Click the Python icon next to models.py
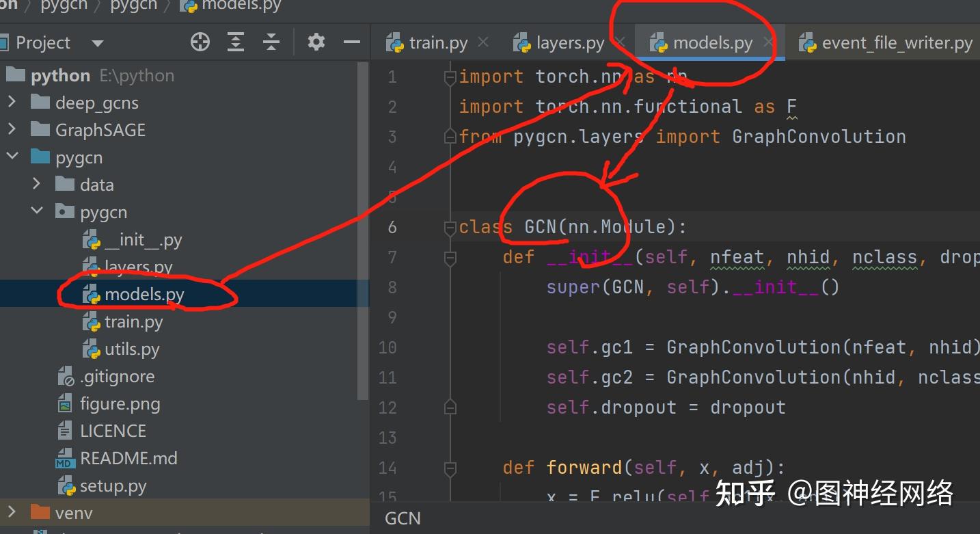The image size is (980, 534). pyautogui.click(x=90, y=294)
